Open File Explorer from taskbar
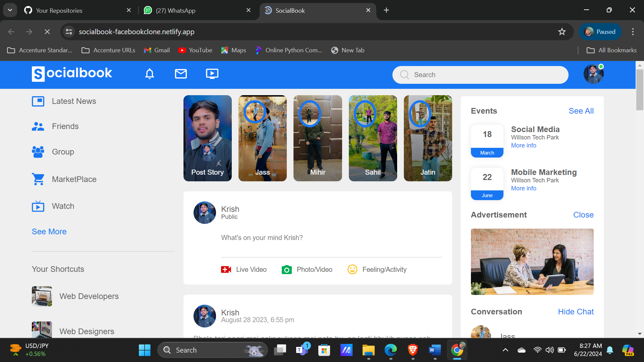 368,350
